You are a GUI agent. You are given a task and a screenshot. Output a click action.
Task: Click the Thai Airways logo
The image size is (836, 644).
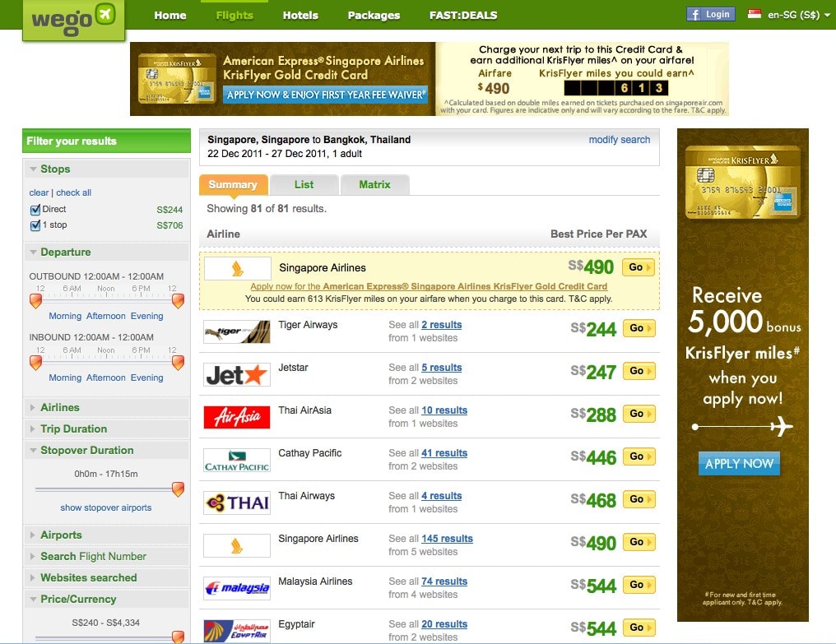(x=237, y=503)
